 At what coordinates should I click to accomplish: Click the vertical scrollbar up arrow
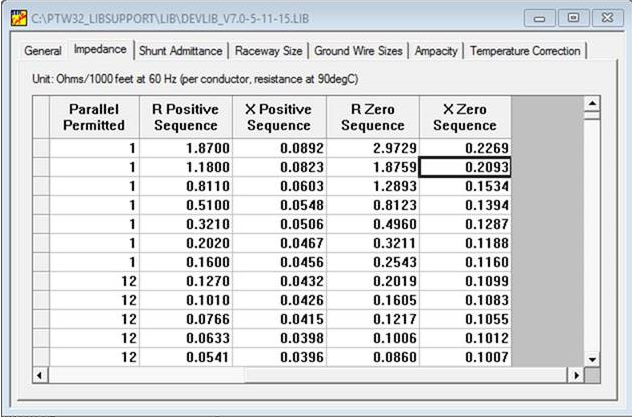click(x=591, y=103)
